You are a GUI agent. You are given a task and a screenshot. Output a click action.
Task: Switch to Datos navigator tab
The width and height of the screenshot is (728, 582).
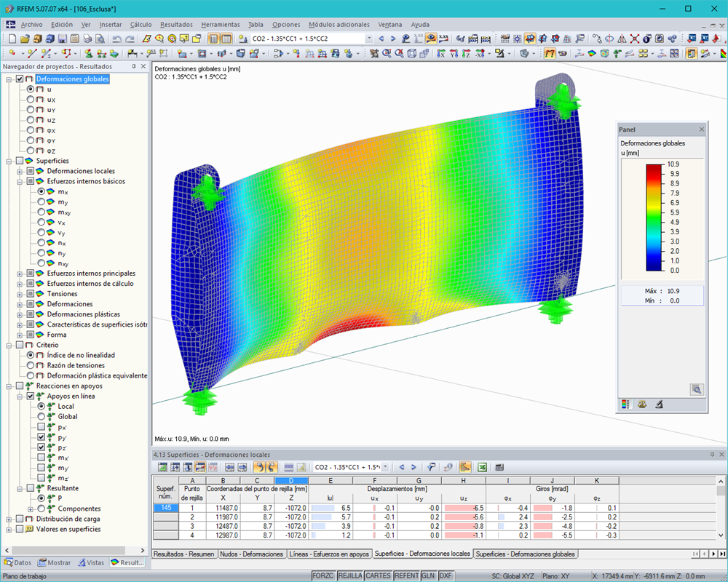tap(17, 562)
